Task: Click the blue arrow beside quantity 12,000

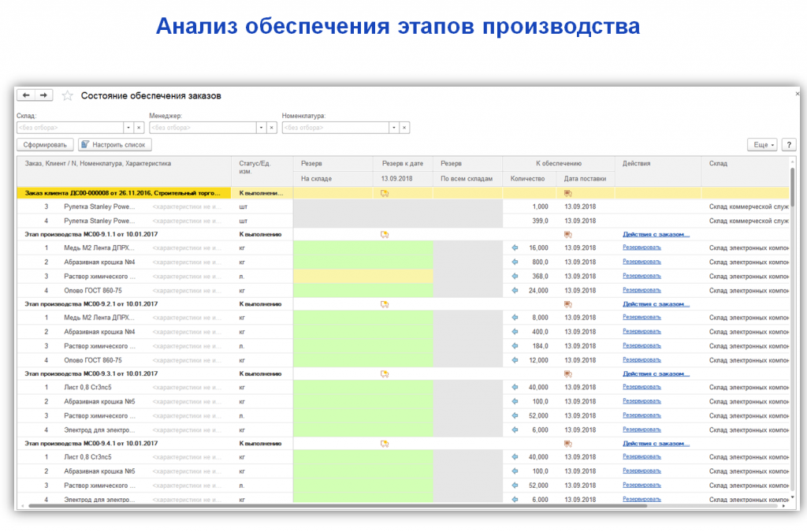Action: click(515, 360)
